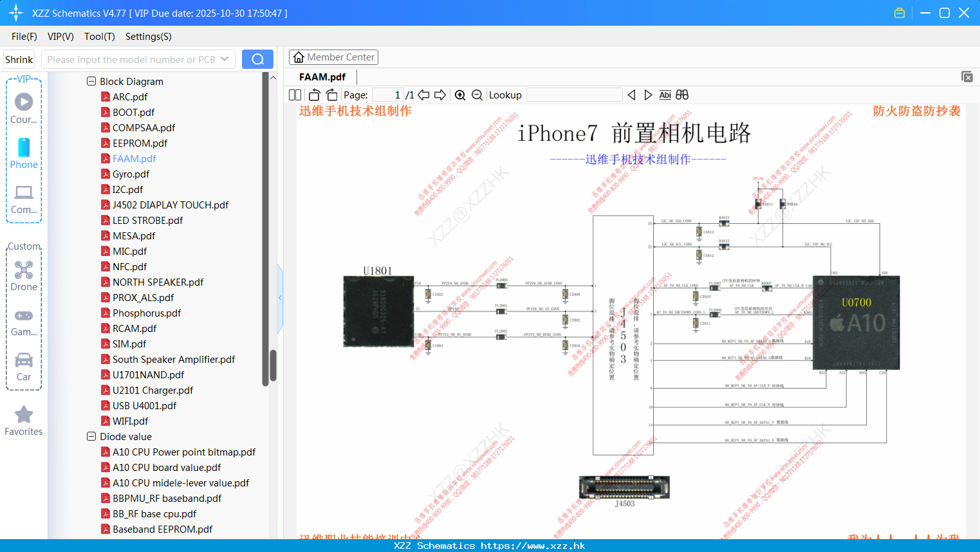Open Favorites in the sidebar
This screenshot has width=980, height=552.
click(24, 421)
